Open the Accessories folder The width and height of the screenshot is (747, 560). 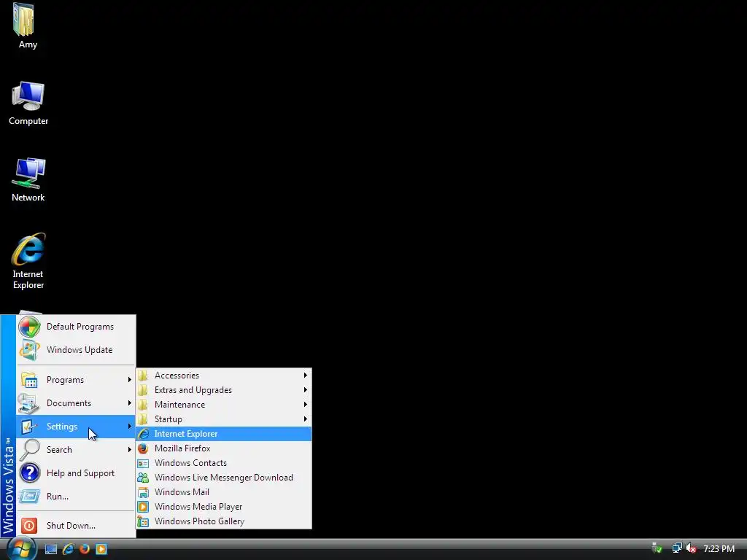coord(224,376)
